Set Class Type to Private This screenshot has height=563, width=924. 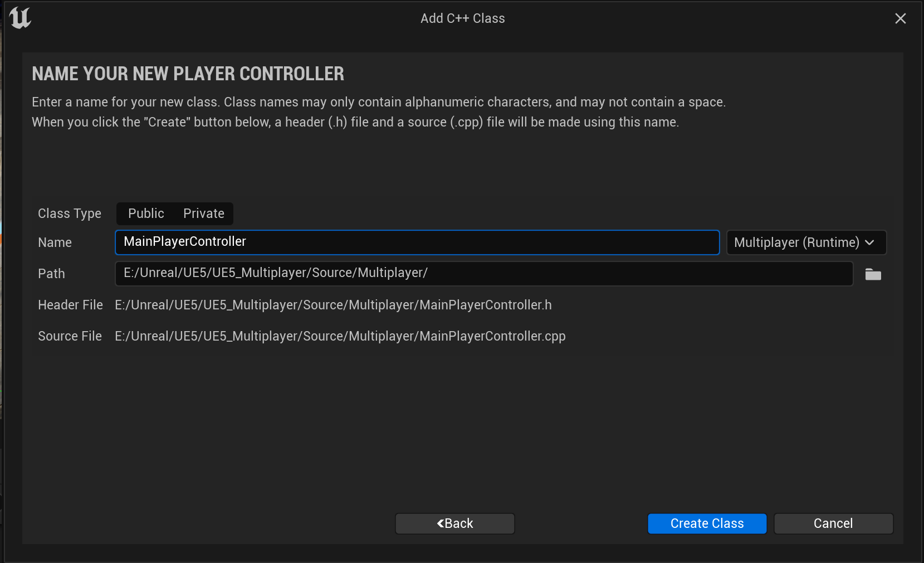(204, 213)
